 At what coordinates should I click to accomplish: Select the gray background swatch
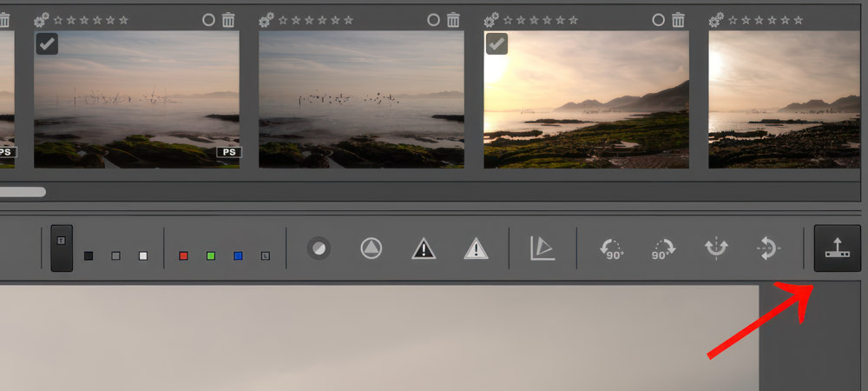coord(115,255)
